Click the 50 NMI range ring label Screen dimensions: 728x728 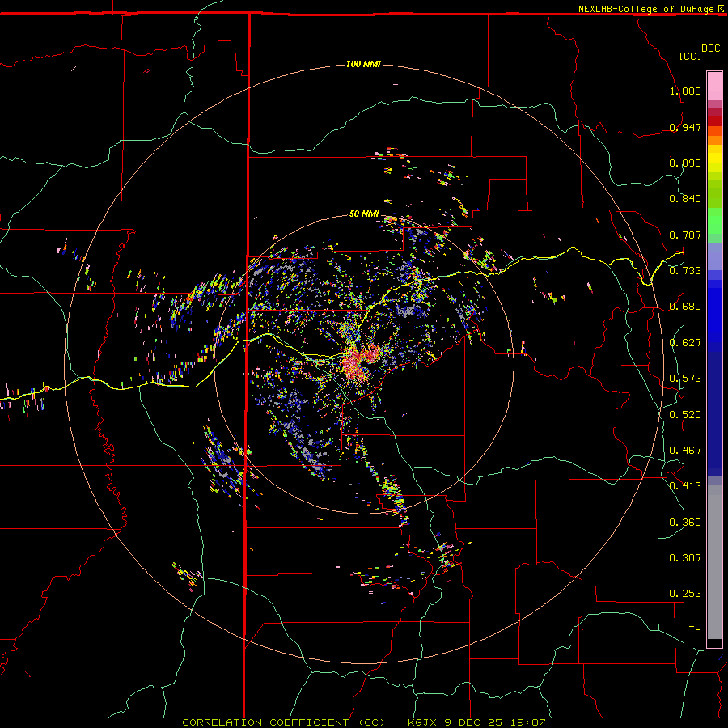(364, 214)
